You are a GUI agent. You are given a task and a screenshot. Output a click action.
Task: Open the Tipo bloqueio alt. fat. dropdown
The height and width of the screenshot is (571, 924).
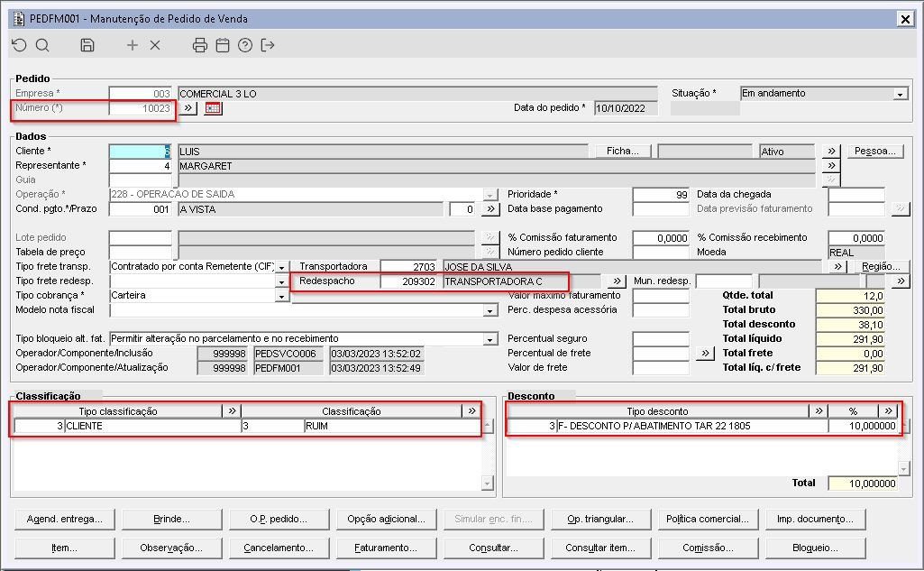[490, 339]
